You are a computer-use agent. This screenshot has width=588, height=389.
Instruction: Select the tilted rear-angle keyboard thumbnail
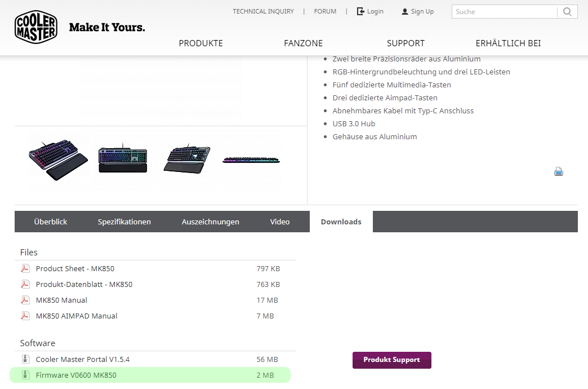tap(187, 160)
